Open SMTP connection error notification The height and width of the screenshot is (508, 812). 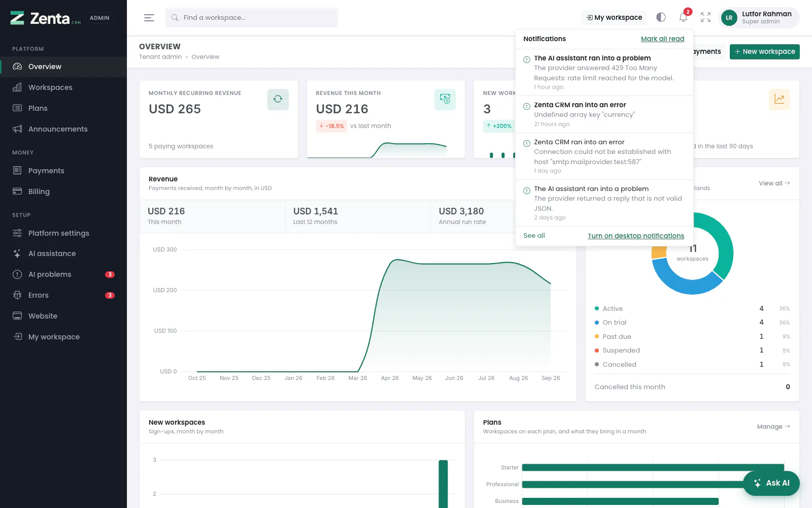604,156
